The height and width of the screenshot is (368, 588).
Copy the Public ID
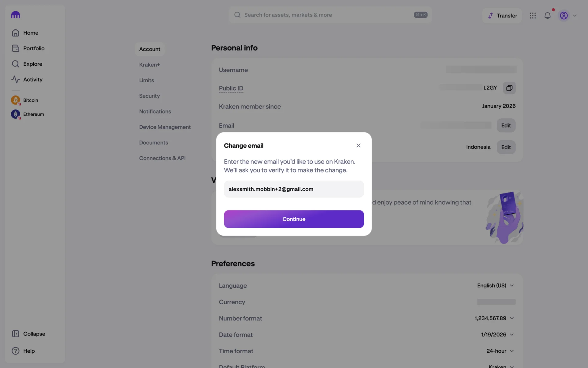pyautogui.click(x=509, y=88)
